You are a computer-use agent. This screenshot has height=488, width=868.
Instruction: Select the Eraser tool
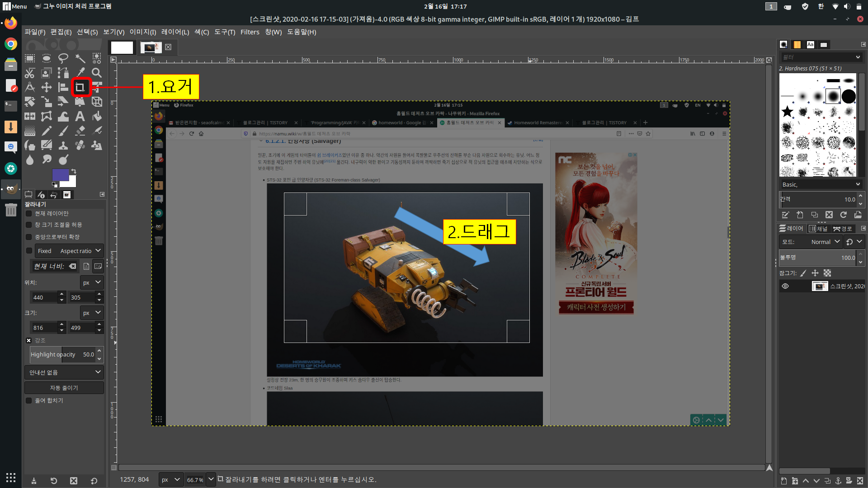80,131
